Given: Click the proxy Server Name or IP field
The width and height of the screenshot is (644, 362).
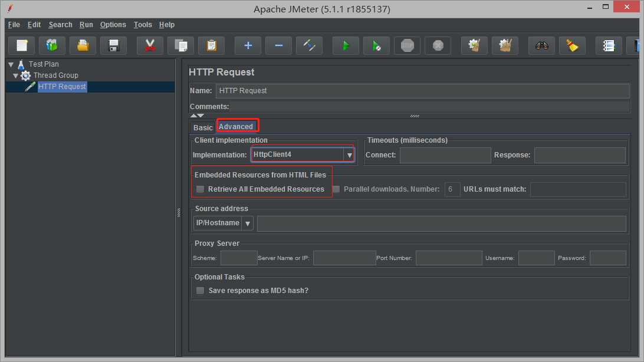Looking at the screenshot, I should [344, 258].
